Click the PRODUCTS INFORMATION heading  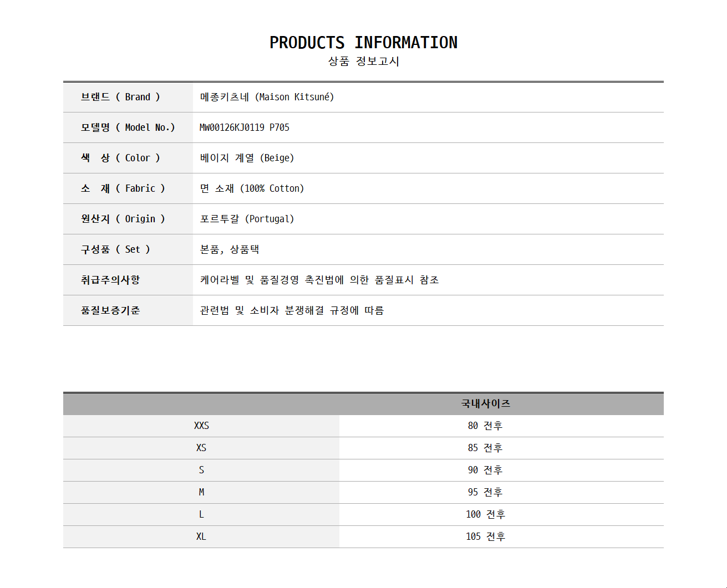click(x=363, y=43)
